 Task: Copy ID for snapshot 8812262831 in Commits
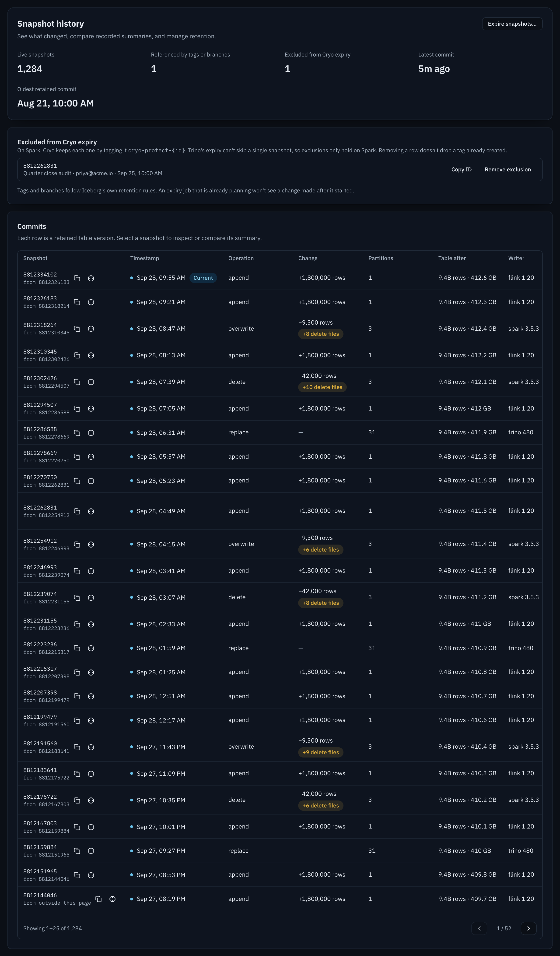[x=77, y=511]
